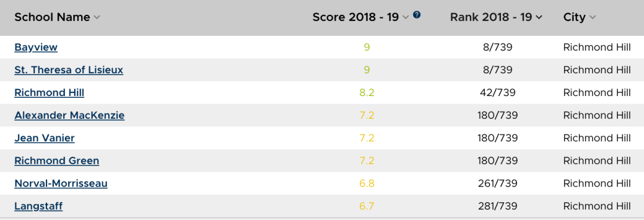Sort by Score 2018 - 19 chevron
Screen dimensions: 644x220
405,17
